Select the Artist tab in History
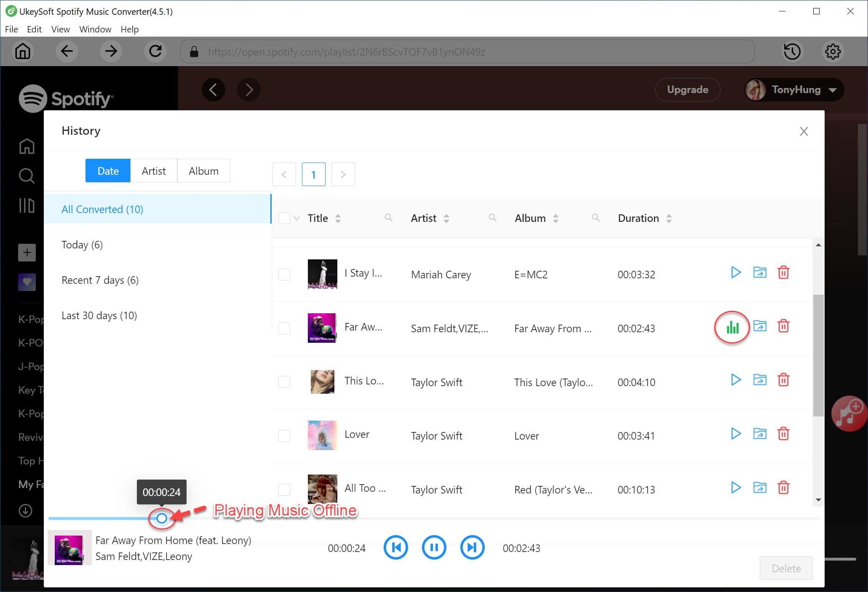 (x=154, y=171)
